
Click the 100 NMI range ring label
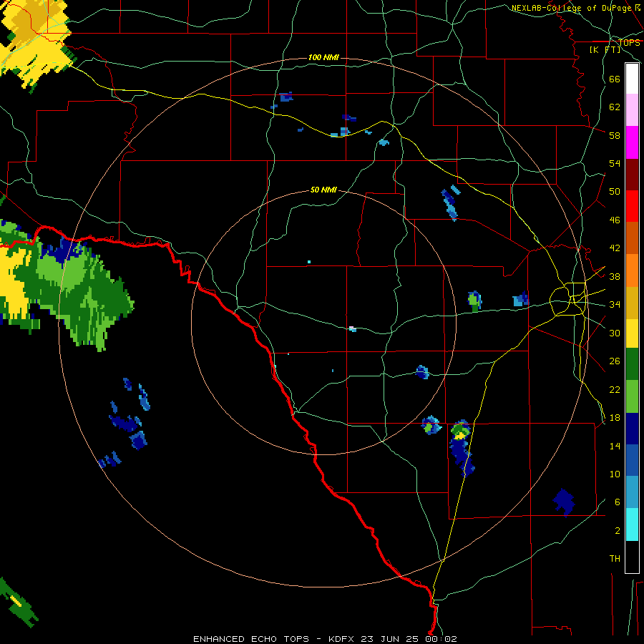pyautogui.click(x=323, y=57)
